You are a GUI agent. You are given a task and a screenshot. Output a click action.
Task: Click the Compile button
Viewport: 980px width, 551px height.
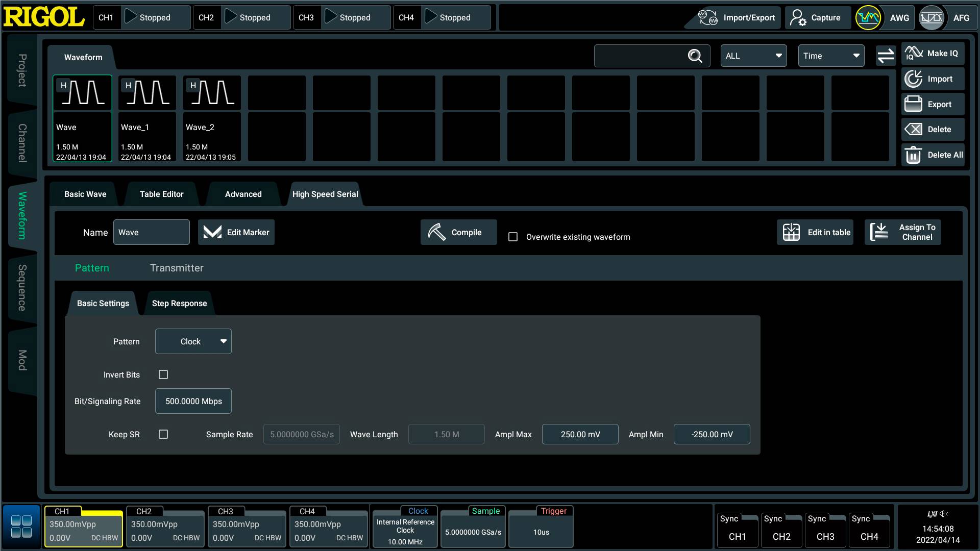click(x=458, y=233)
